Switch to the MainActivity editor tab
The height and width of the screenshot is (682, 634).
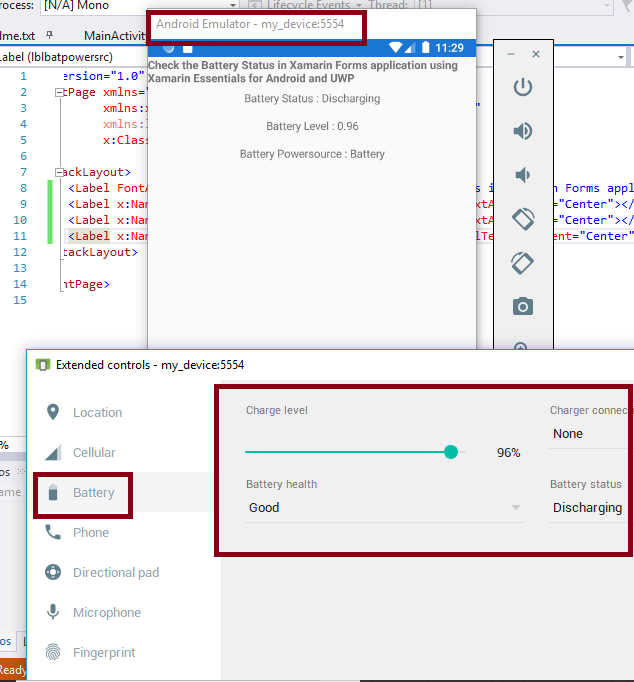115,36
